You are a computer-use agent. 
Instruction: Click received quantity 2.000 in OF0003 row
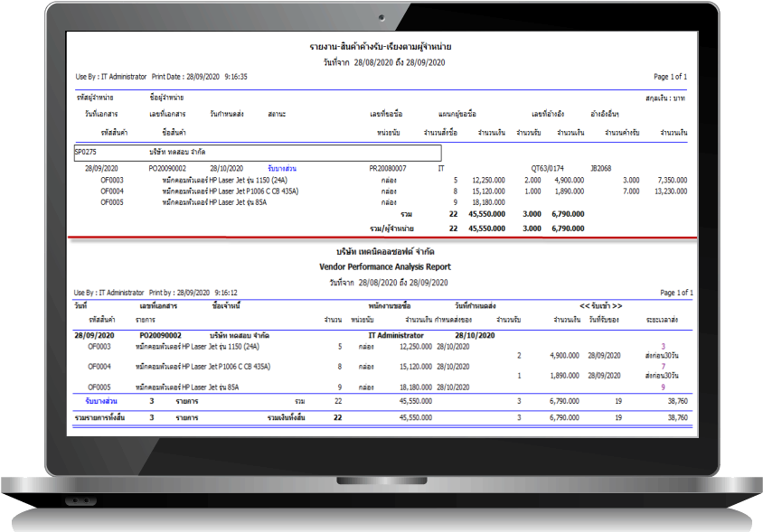coord(532,180)
